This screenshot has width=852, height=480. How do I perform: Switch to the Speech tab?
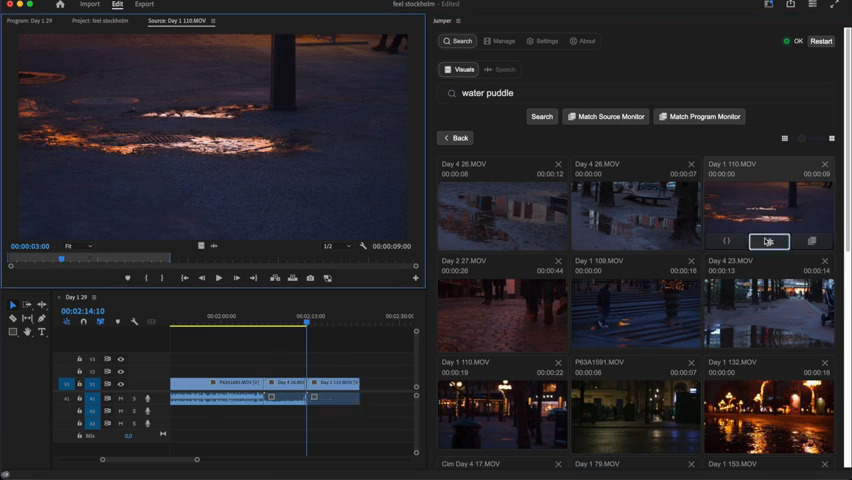501,70
